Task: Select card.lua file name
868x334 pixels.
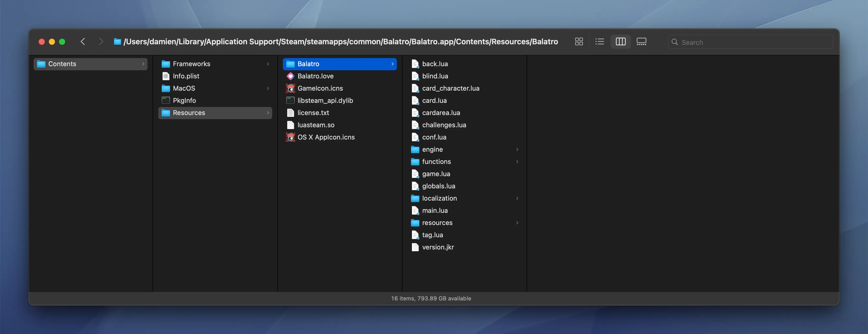Action: [x=434, y=101]
